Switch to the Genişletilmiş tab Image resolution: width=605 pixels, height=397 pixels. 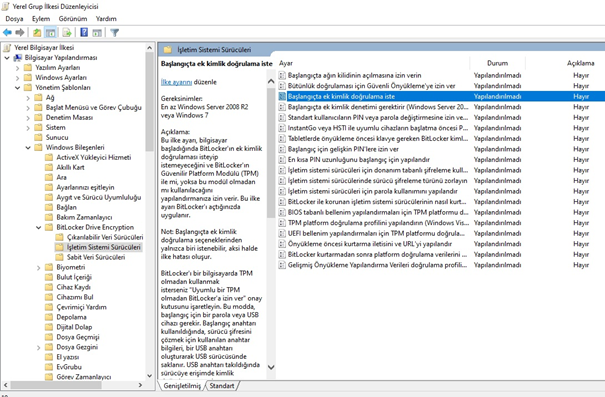click(x=182, y=385)
